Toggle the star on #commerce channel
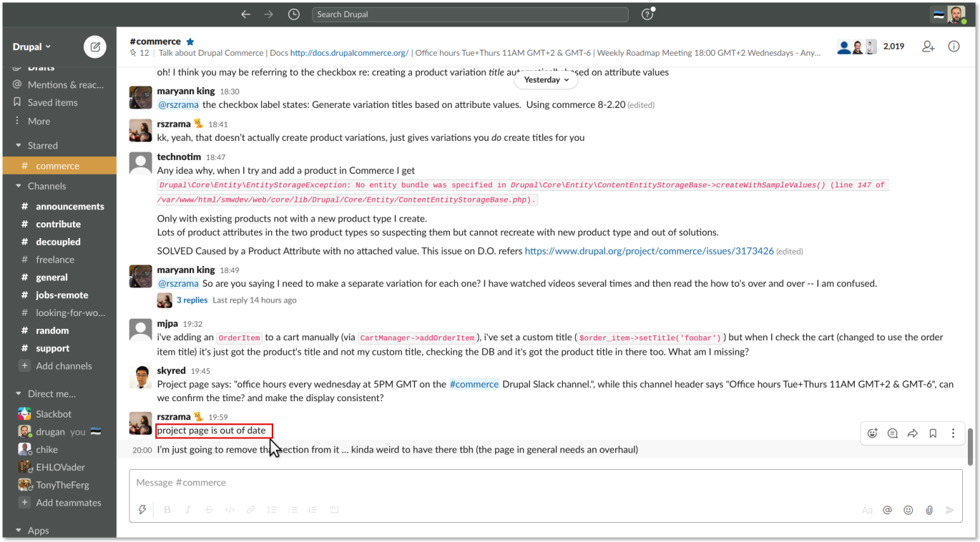980x542 pixels. (x=190, y=41)
